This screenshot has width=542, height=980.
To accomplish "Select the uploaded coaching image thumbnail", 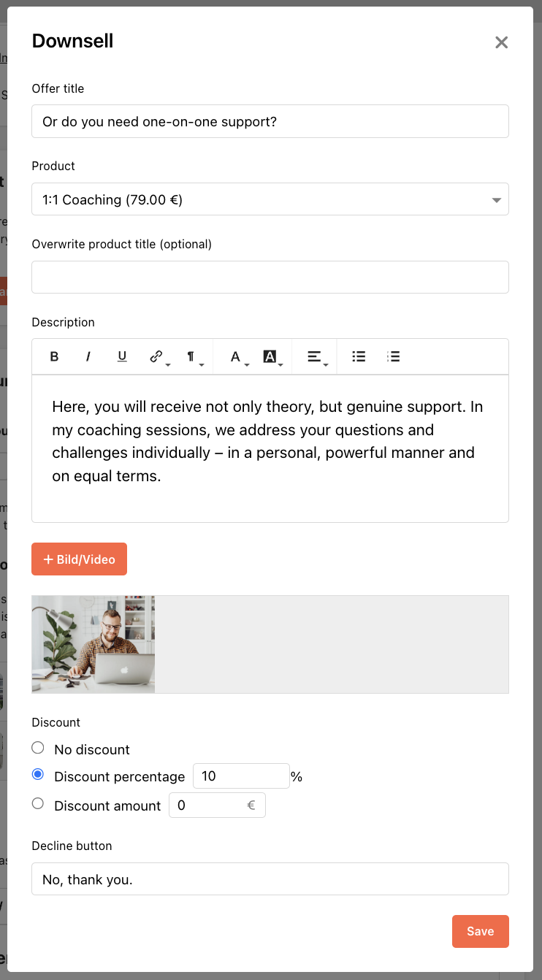I will (x=93, y=644).
